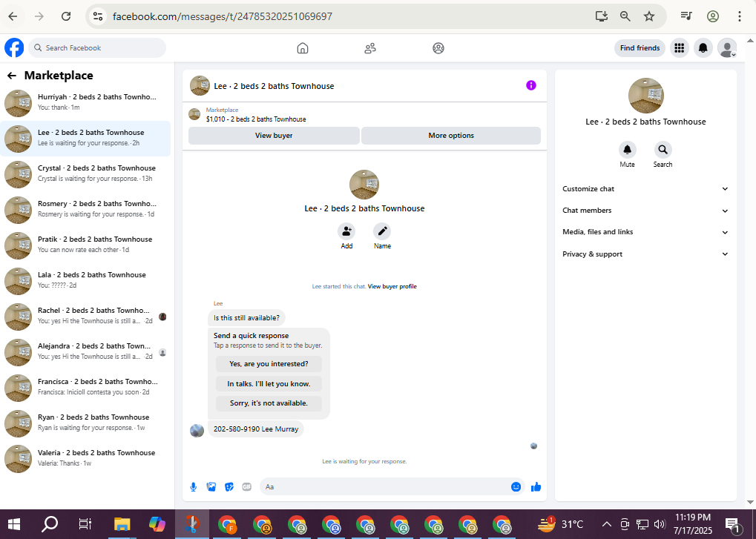Click the listing thumbnail in Marketplace banner
756x539 pixels.
coord(194,114)
